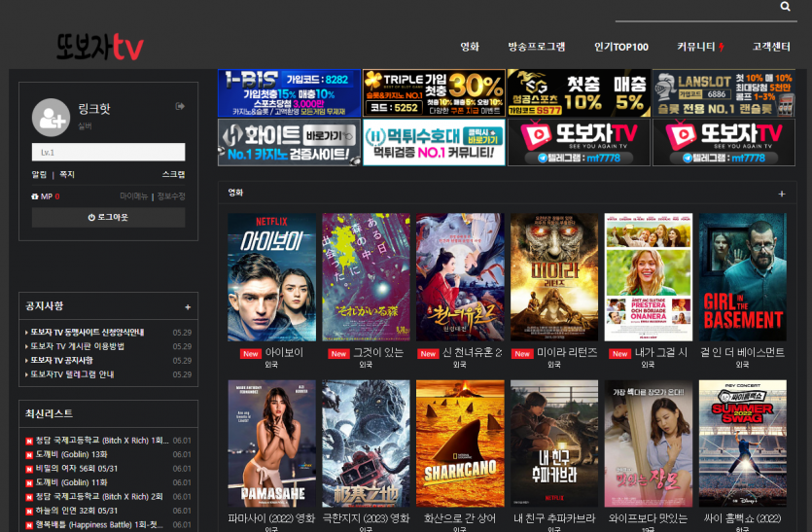The height and width of the screenshot is (532, 812).
Task: Open the 스크랩 link
Action: tap(173, 174)
